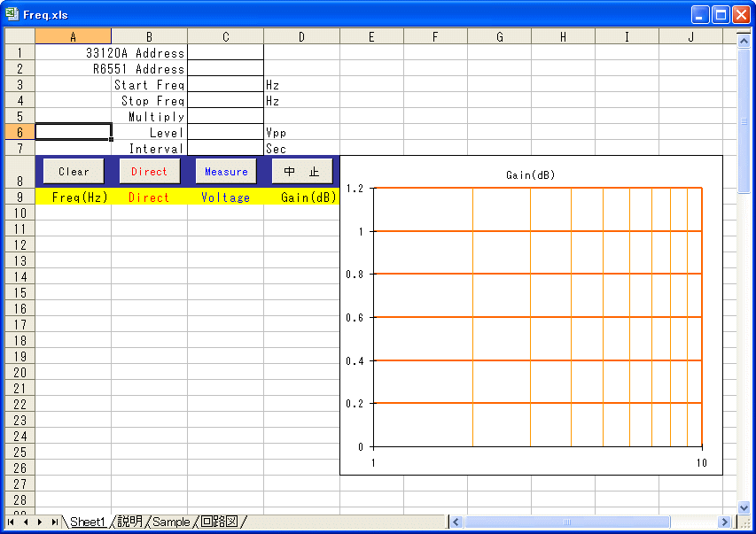The width and height of the screenshot is (756, 534).
Task: Click the 中止 abort button
Action: [302, 172]
